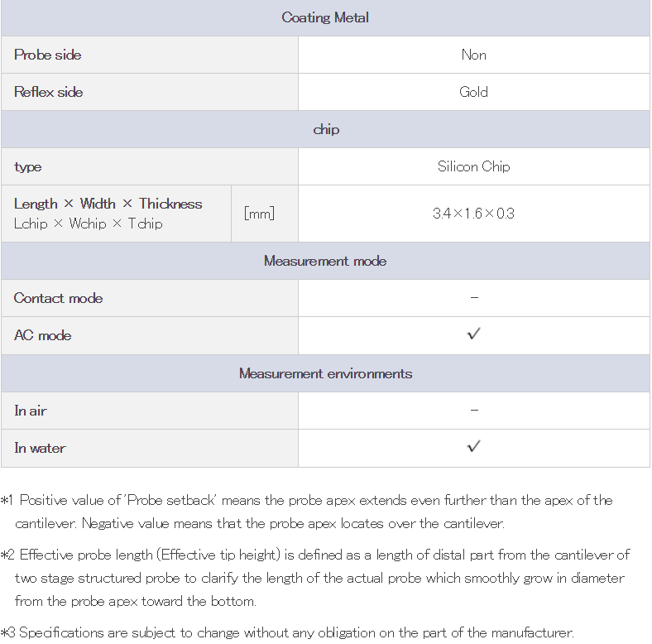Select the chip section header

tap(325, 129)
